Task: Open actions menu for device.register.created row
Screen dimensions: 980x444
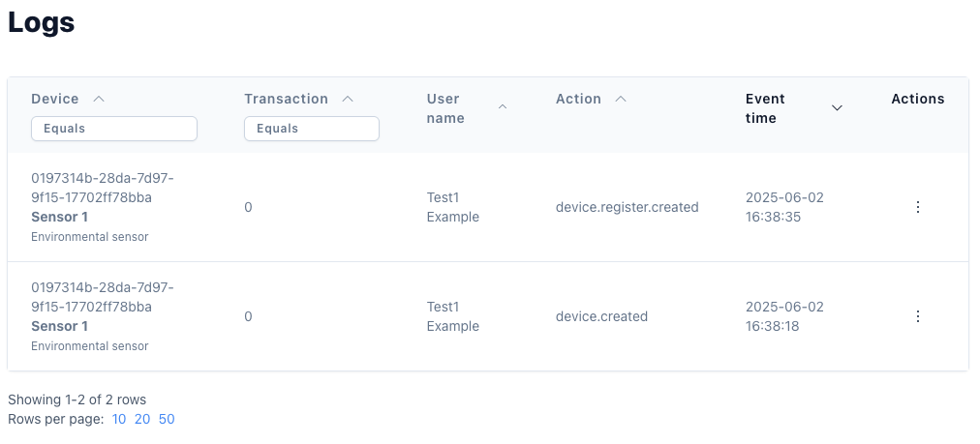Action: click(917, 207)
